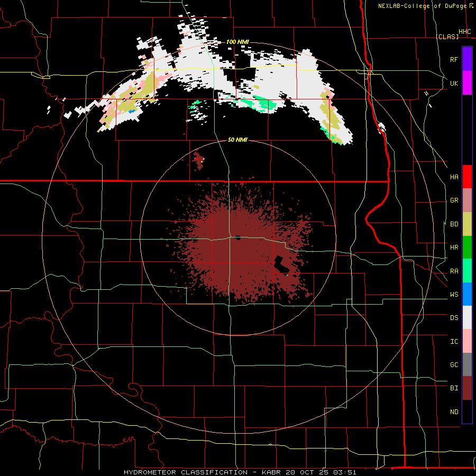
Task: Click the GR legend label
Action: [454, 200]
